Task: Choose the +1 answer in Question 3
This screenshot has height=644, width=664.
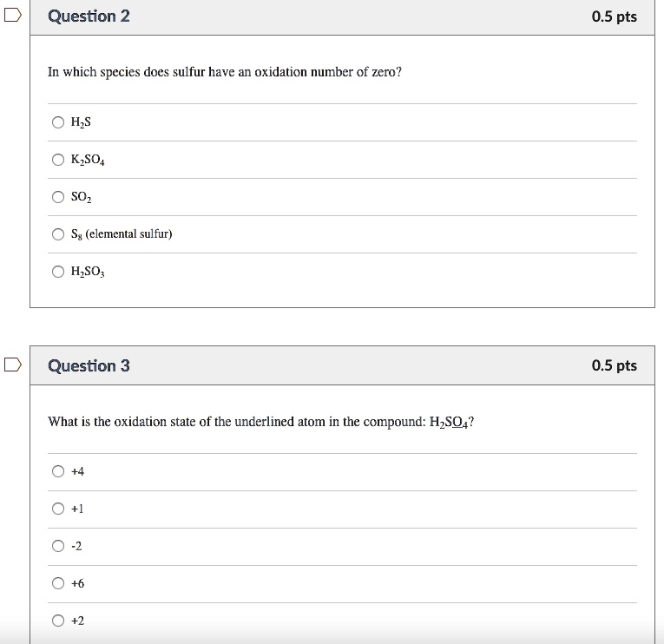Action: (58, 509)
